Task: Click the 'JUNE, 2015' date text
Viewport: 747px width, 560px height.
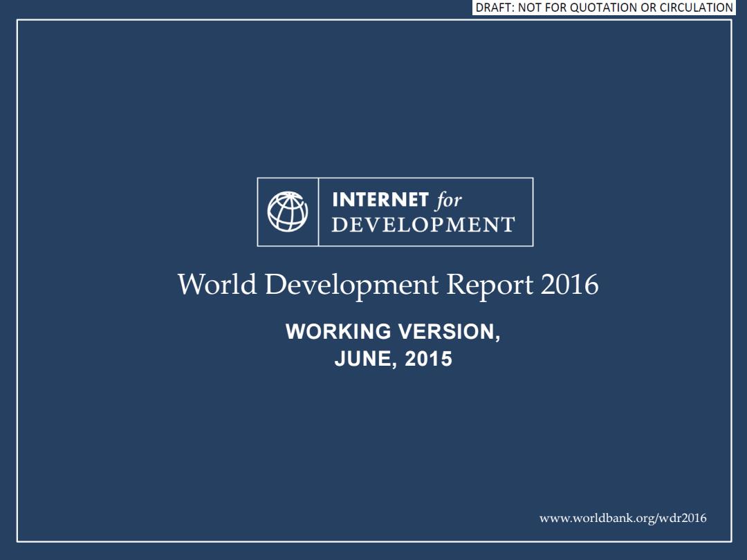Action: (393, 359)
